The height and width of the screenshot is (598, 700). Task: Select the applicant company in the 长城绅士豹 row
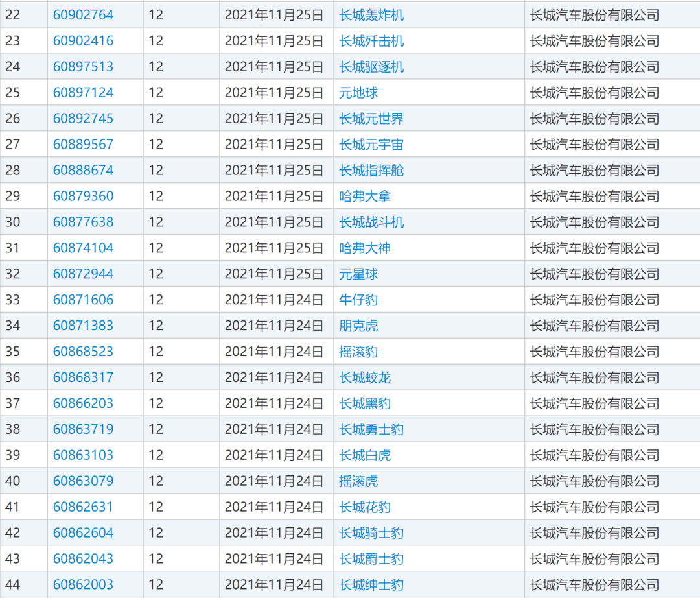coord(594,584)
